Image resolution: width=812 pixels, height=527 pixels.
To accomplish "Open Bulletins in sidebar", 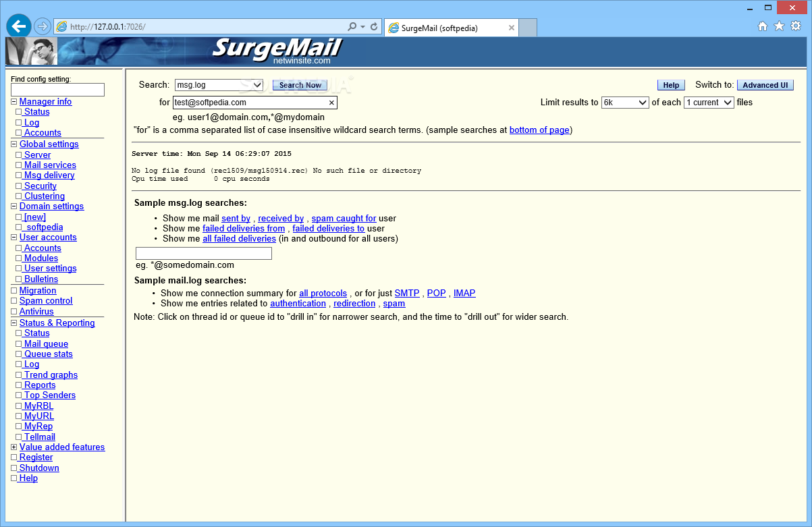I will pos(39,279).
